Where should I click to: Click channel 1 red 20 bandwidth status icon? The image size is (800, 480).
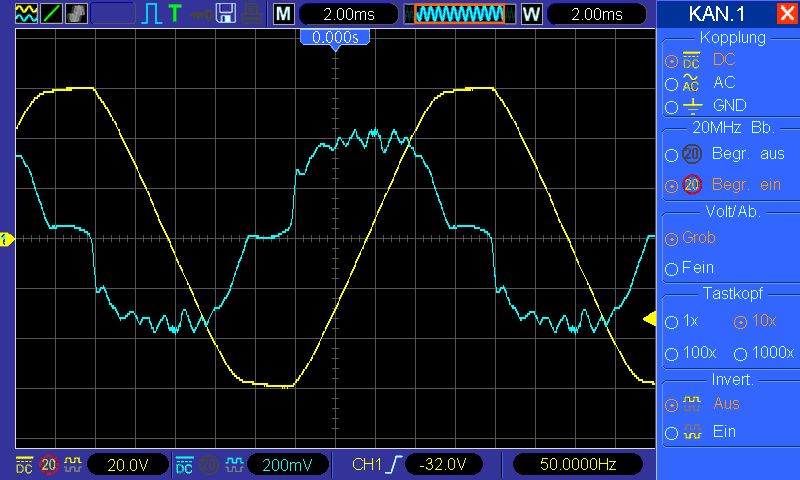point(49,465)
